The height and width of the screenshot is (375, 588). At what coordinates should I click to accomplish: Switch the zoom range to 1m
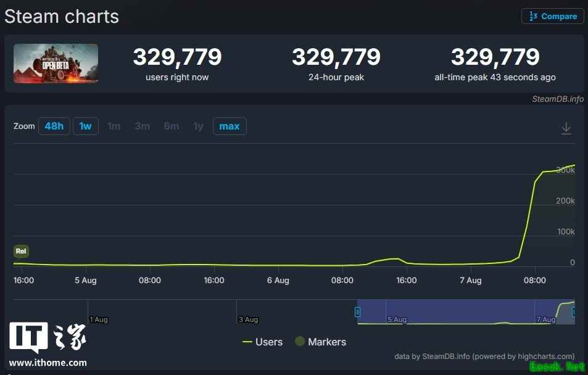[x=114, y=126]
